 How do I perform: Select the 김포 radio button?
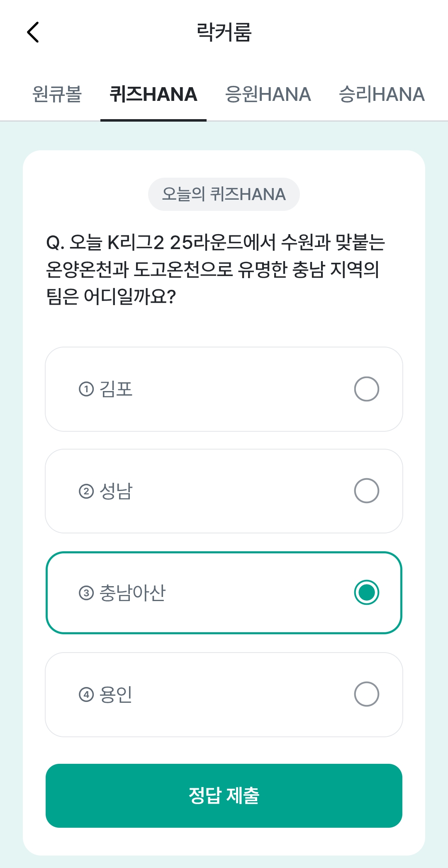click(x=367, y=389)
